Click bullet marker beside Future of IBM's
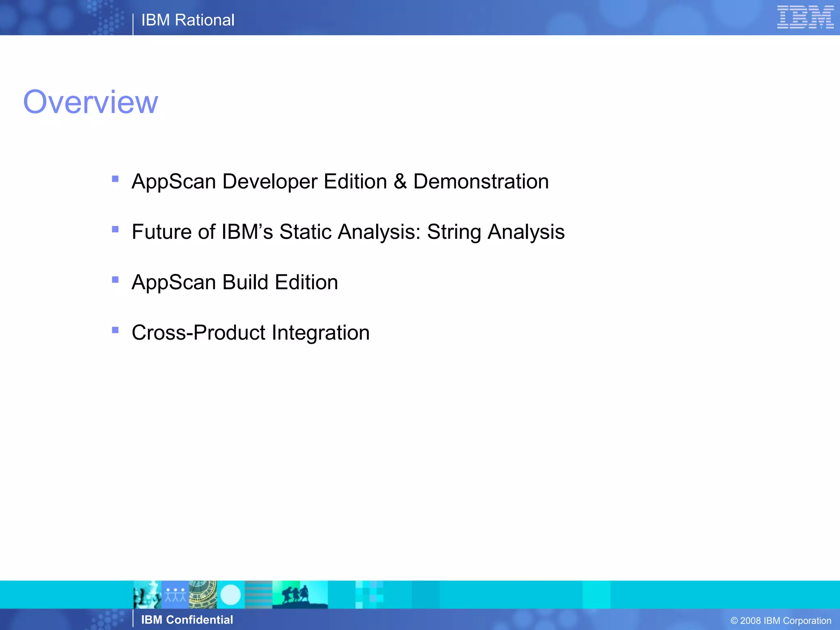 click(x=115, y=229)
